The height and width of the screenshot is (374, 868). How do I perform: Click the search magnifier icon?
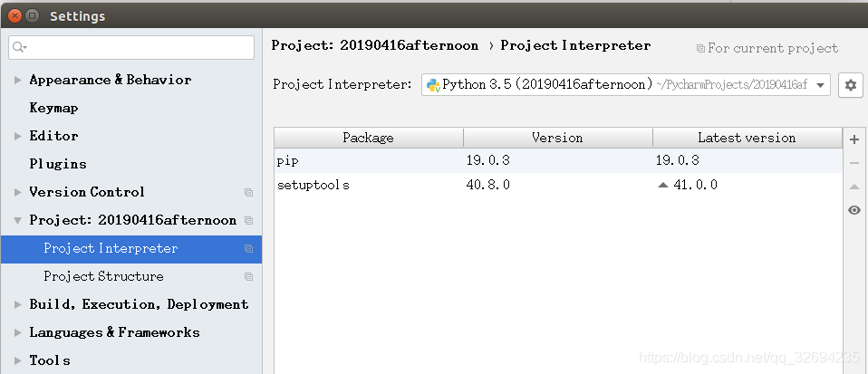(x=19, y=48)
